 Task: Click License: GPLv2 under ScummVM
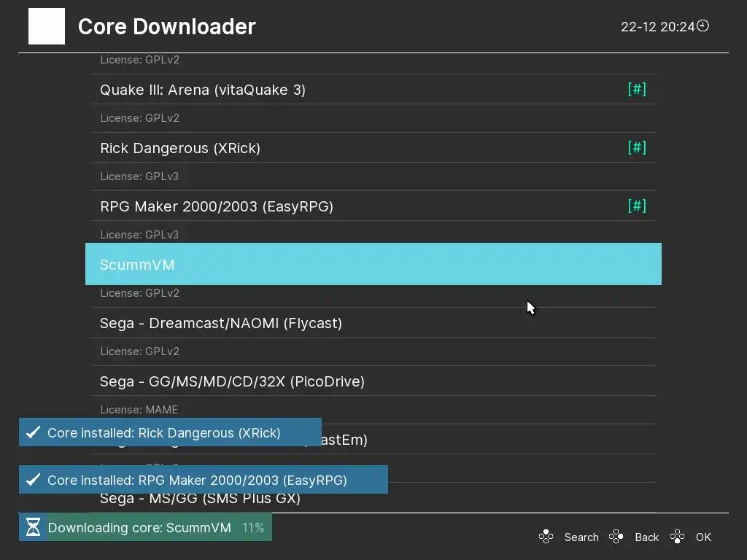(x=139, y=293)
